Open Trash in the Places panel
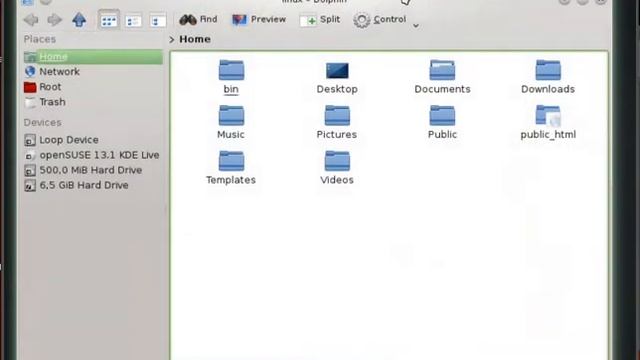 [93, 102]
